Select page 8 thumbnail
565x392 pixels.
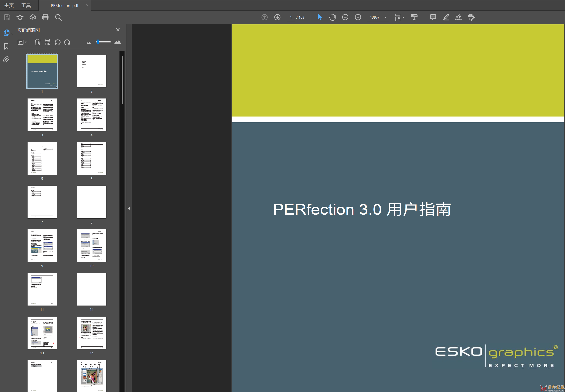click(x=92, y=202)
